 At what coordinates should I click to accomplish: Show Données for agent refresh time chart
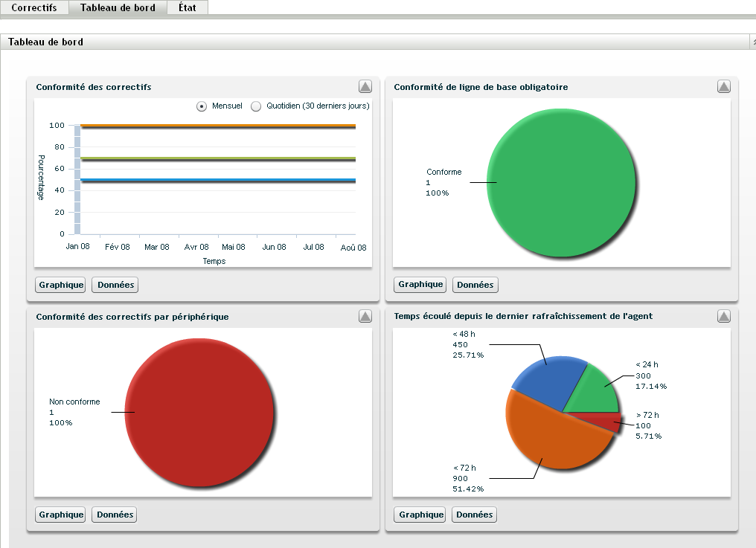475,515
